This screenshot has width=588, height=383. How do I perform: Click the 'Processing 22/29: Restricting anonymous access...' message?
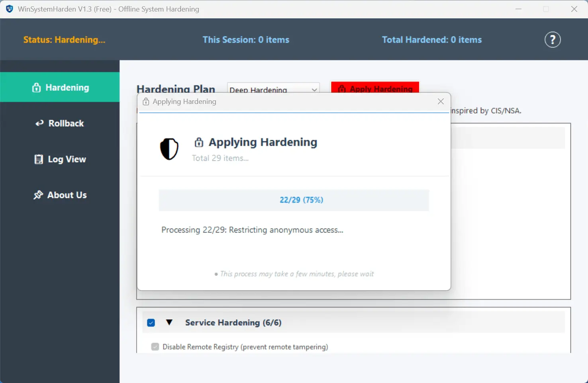[252, 230]
